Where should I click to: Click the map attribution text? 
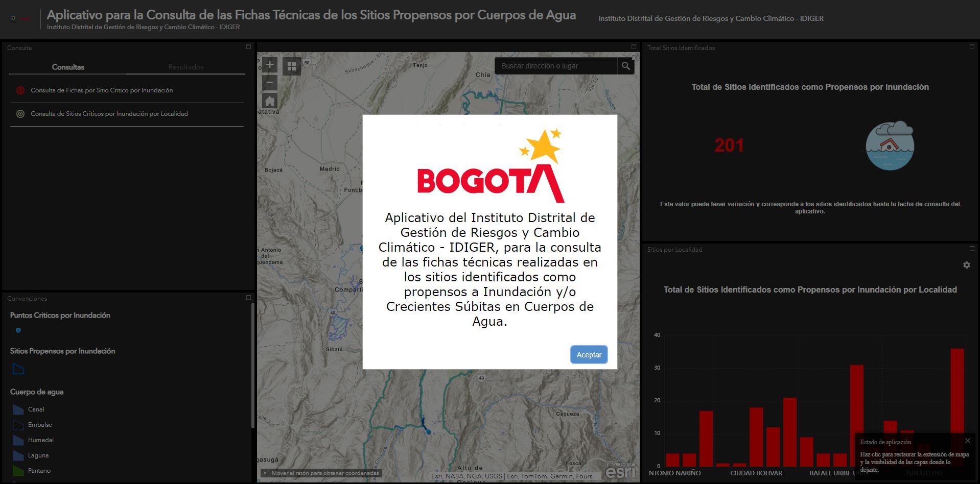coord(515,476)
